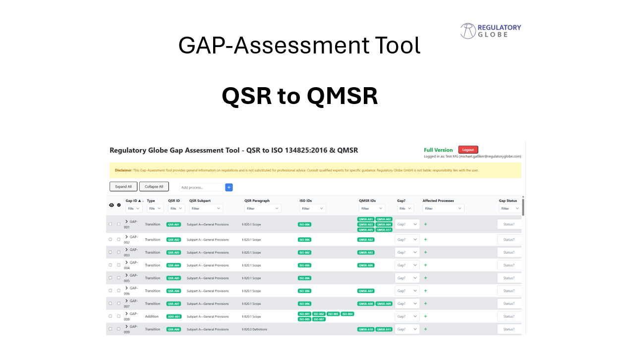Tick the eye-column checkbox for GAP-001
The image size is (628, 364).
[111, 224]
